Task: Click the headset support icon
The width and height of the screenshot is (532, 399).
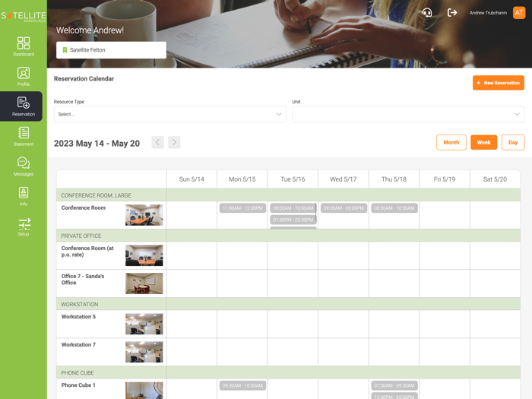Action: [x=427, y=13]
